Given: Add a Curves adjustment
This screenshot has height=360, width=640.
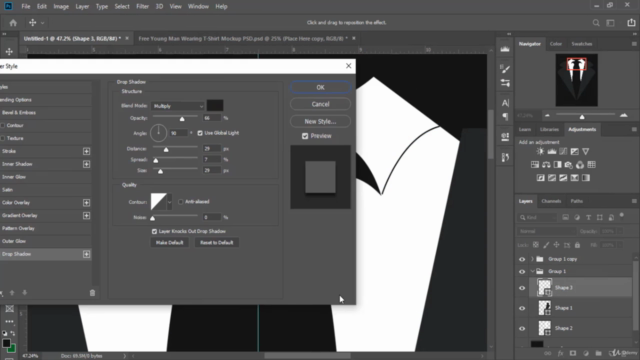Looking at the screenshot, I should coord(563,151).
